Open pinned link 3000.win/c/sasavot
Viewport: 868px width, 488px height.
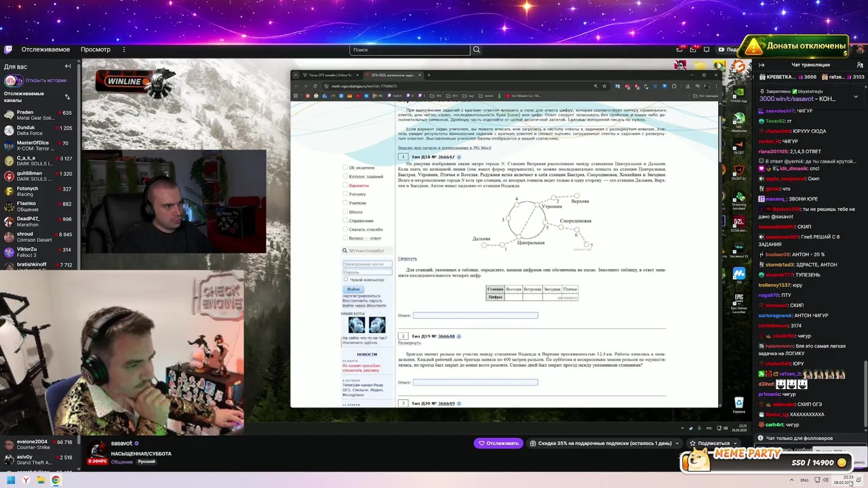point(788,99)
